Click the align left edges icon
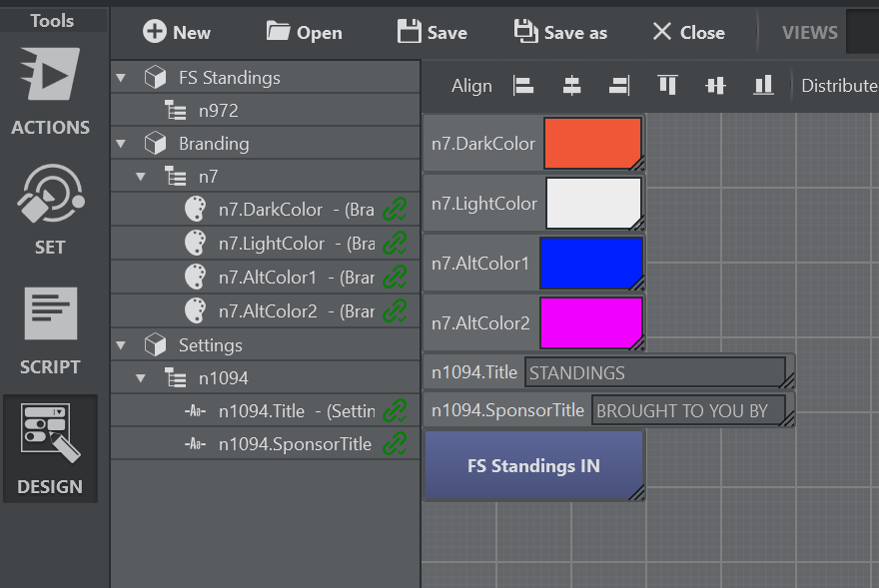 [x=523, y=86]
